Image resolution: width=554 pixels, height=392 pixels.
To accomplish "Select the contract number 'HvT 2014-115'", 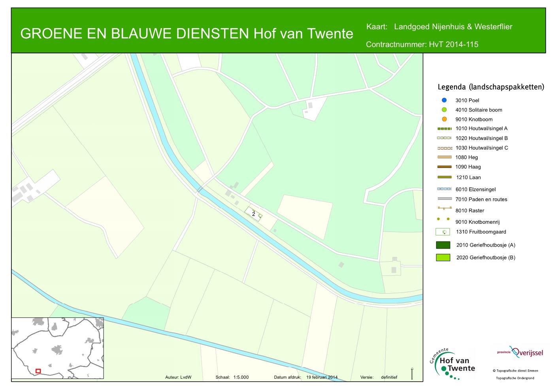I will pyautogui.click(x=454, y=44).
